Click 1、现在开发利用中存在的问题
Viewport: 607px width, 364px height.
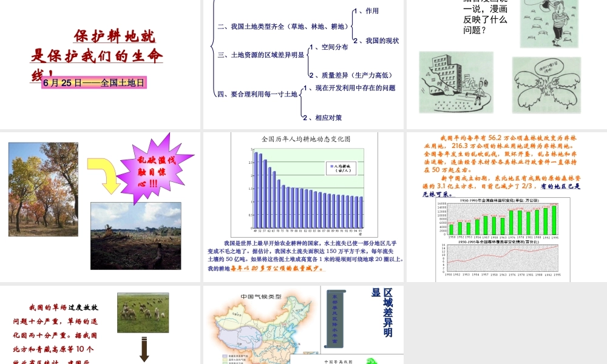tap(350, 88)
